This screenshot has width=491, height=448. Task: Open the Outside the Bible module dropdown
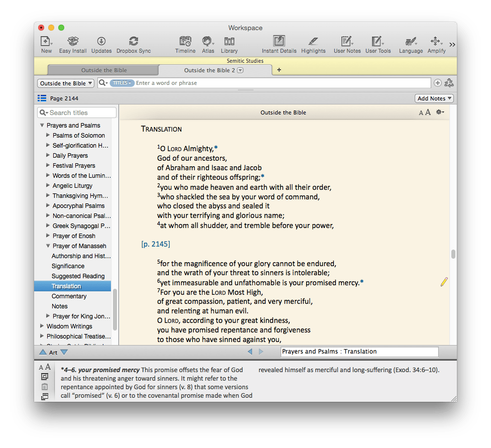pyautogui.click(x=66, y=83)
